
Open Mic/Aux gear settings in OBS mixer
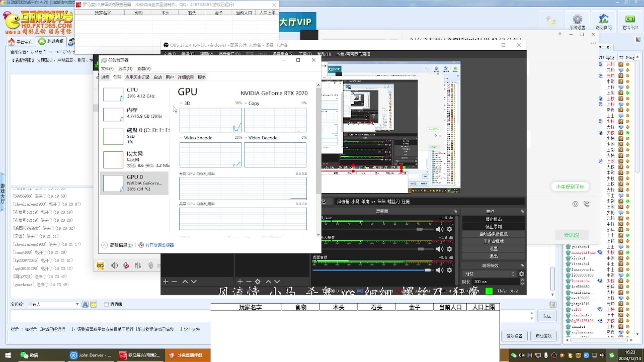coord(450,229)
